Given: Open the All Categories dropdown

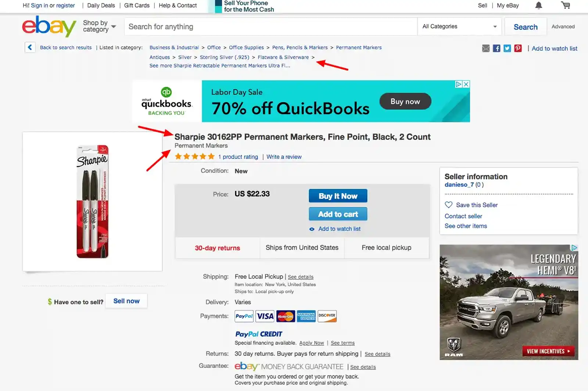Looking at the screenshot, I should tap(459, 26).
